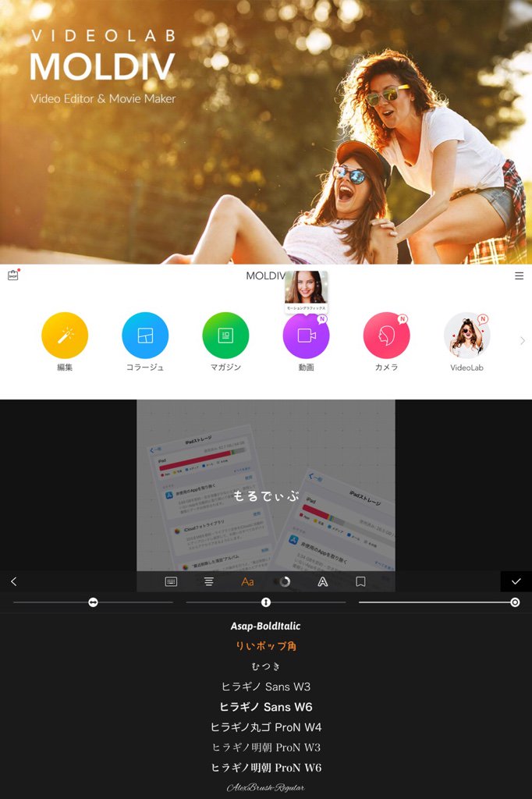This screenshot has width=532, height=799.
Task: Open the purple 動画 video button
Action: point(306,336)
